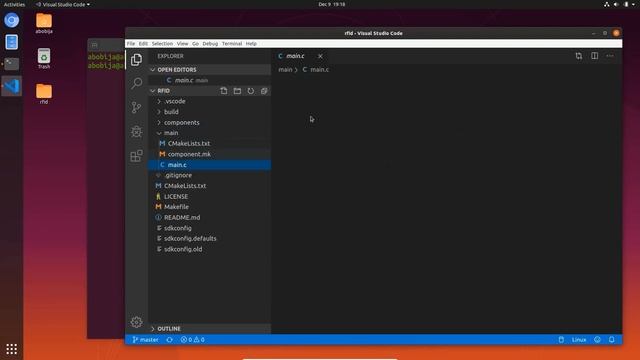
Task: Expand the components folder
Action: (x=209, y=122)
